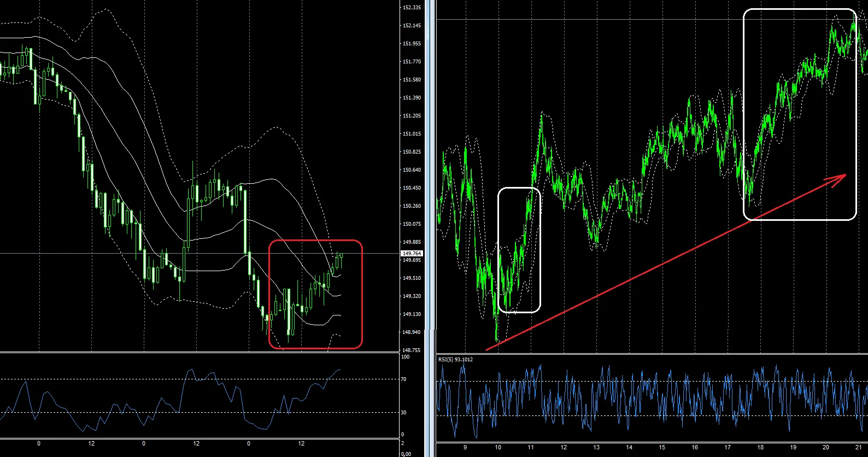Select the RSI overbought level label 70
Screen dimensions: 868x457
click(403, 379)
